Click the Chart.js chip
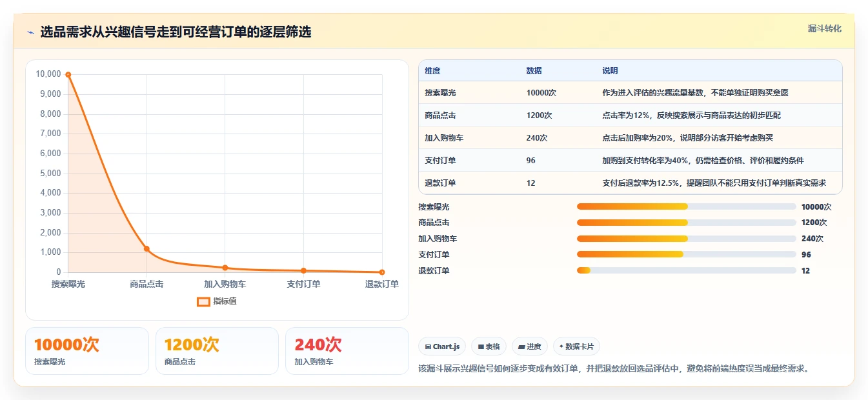The image size is (868, 400). coord(442,346)
